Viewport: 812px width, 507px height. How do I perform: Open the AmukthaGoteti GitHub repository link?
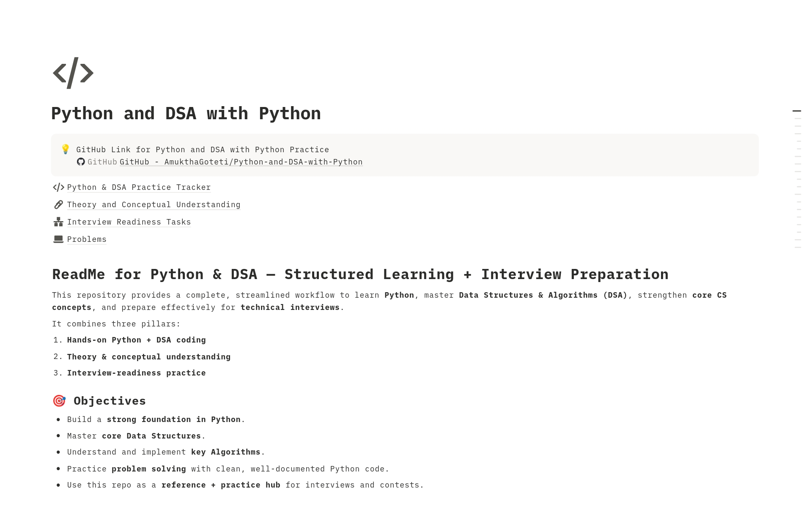click(241, 162)
